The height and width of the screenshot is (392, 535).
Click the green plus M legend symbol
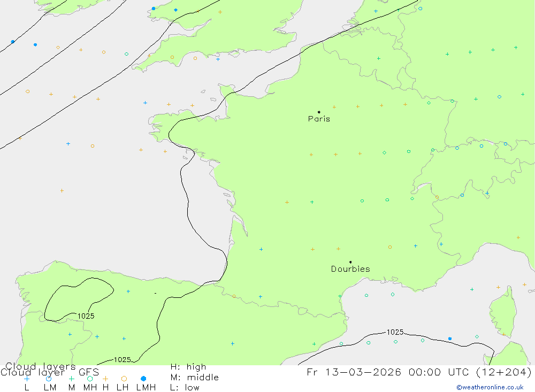coord(71,379)
